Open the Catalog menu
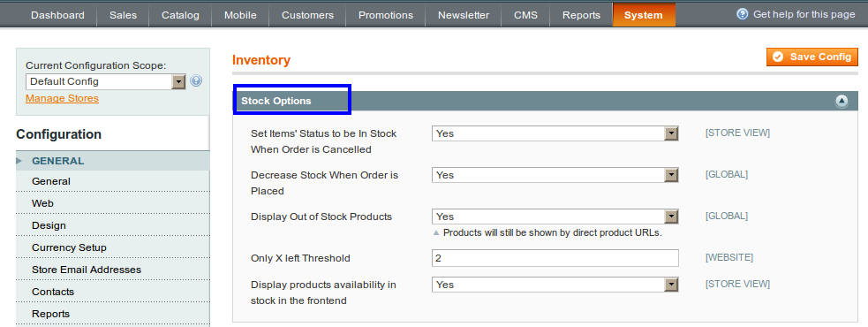Image resolution: width=868 pixels, height=327 pixels. pyautogui.click(x=180, y=15)
